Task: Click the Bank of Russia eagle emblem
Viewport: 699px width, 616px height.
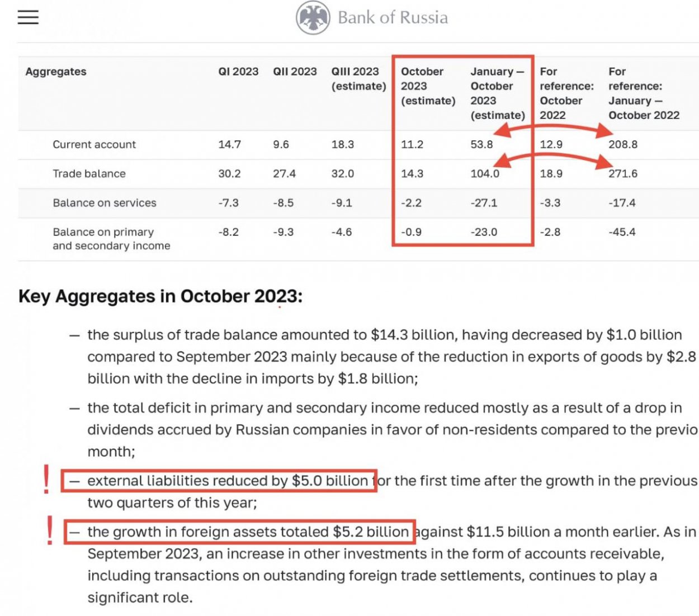Action: coord(313,18)
